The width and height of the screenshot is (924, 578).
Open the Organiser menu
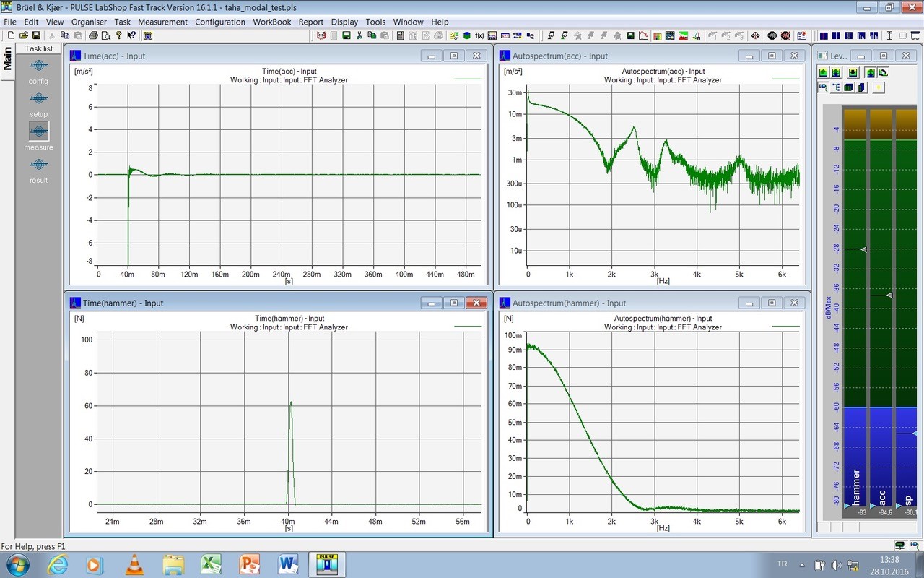(x=89, y=22)
